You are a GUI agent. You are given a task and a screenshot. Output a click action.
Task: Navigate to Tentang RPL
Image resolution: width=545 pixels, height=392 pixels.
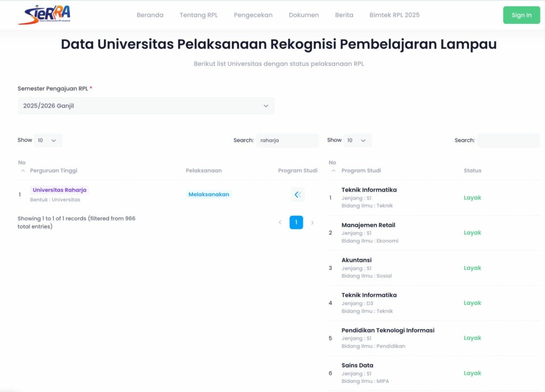coord(199,15)
